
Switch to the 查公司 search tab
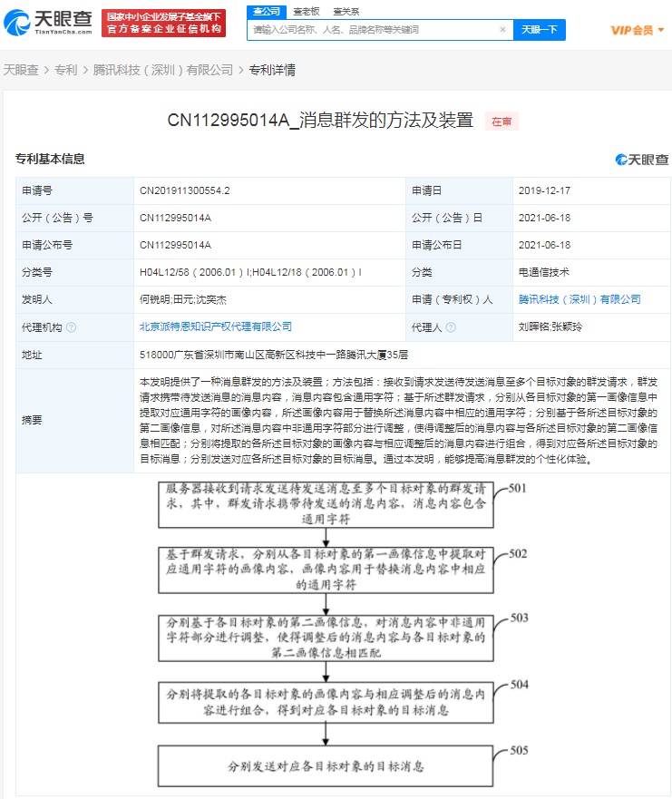(267, 11)
